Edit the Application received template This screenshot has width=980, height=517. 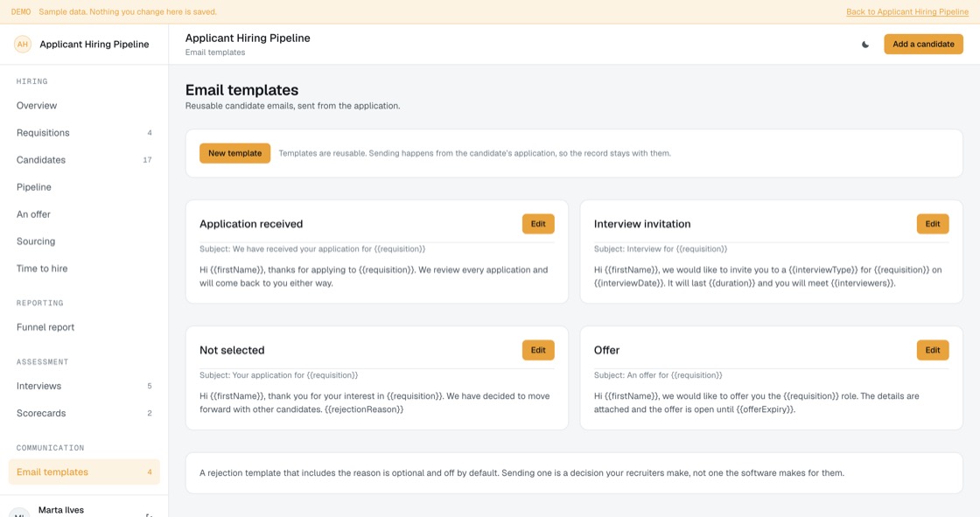coord(538,224)
